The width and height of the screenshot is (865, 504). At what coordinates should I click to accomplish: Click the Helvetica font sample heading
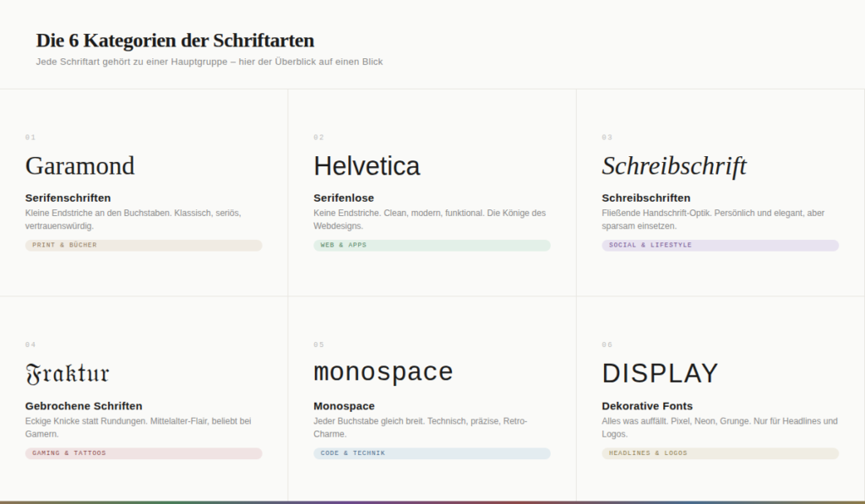(366, 165)
